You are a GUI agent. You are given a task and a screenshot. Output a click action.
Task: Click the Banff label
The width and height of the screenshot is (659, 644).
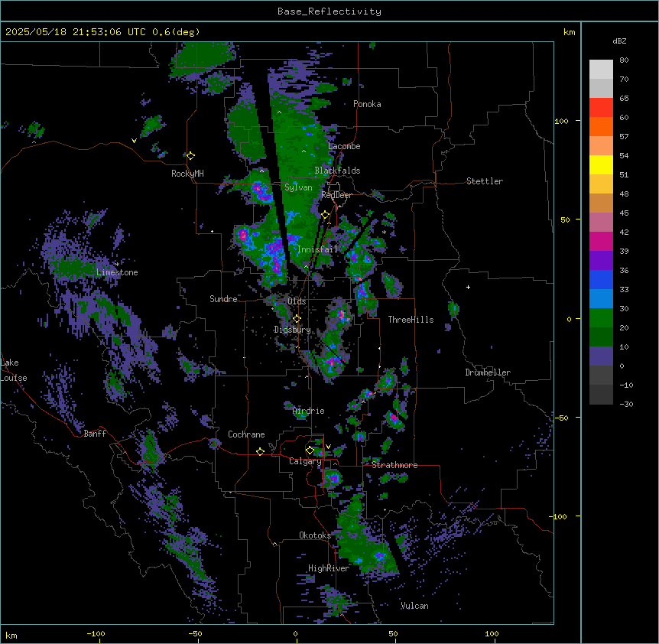pos(95,434)
